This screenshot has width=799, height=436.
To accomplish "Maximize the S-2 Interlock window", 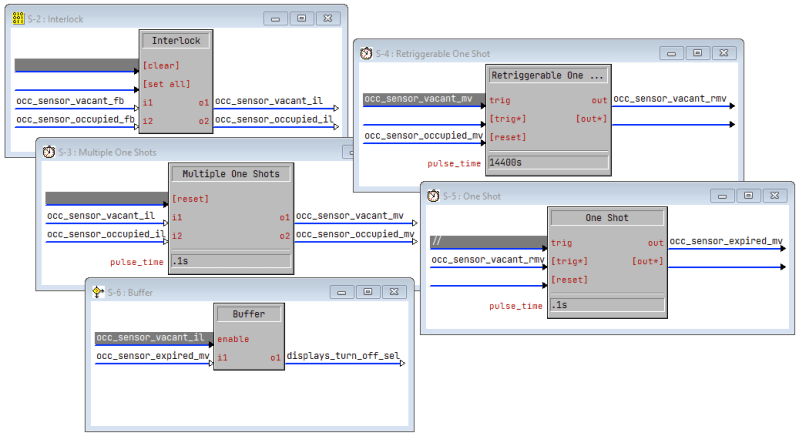I will (x=301, y=18).
